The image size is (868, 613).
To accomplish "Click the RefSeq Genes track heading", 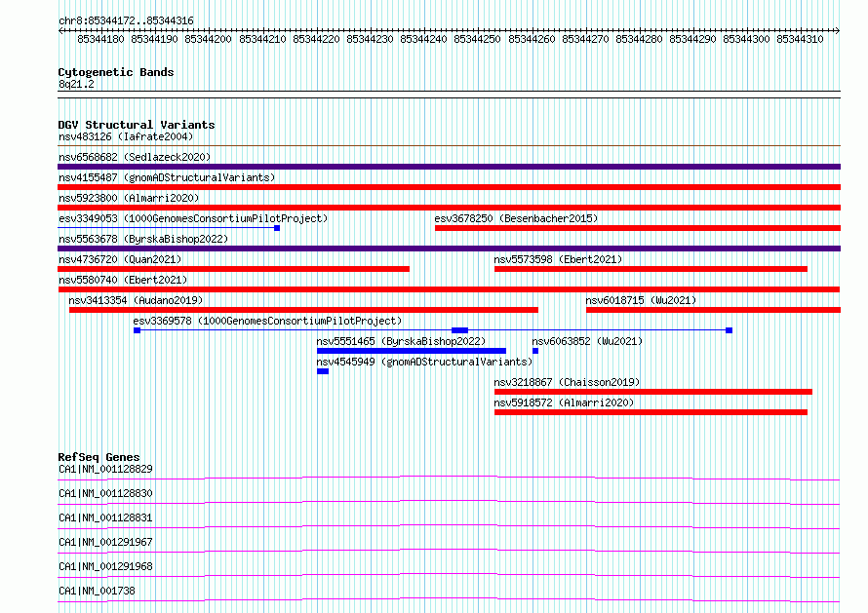I will 99,457.
